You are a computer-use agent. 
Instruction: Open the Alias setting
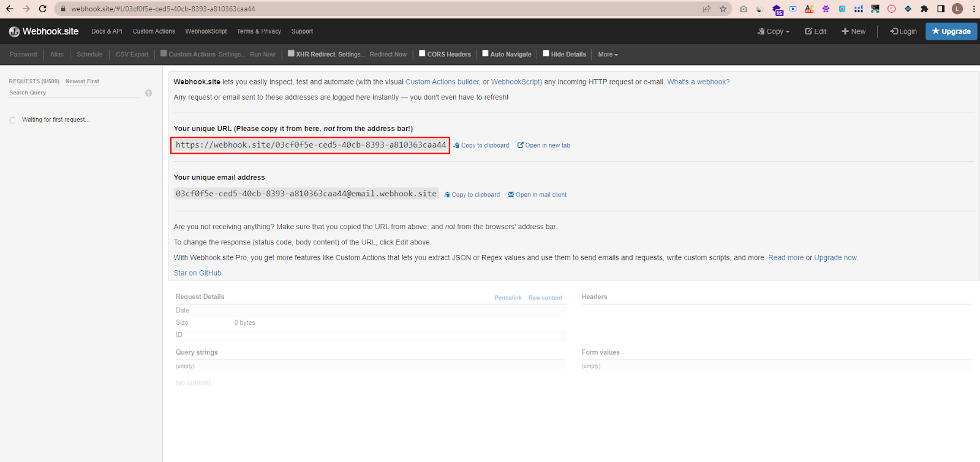click(x=57, y=55)
